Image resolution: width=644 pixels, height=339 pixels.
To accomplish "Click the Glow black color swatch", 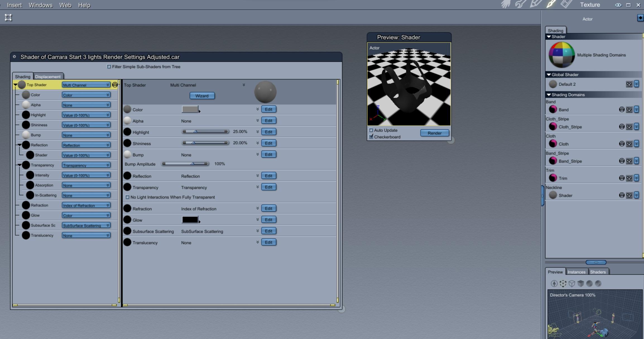I will [190, 220].
